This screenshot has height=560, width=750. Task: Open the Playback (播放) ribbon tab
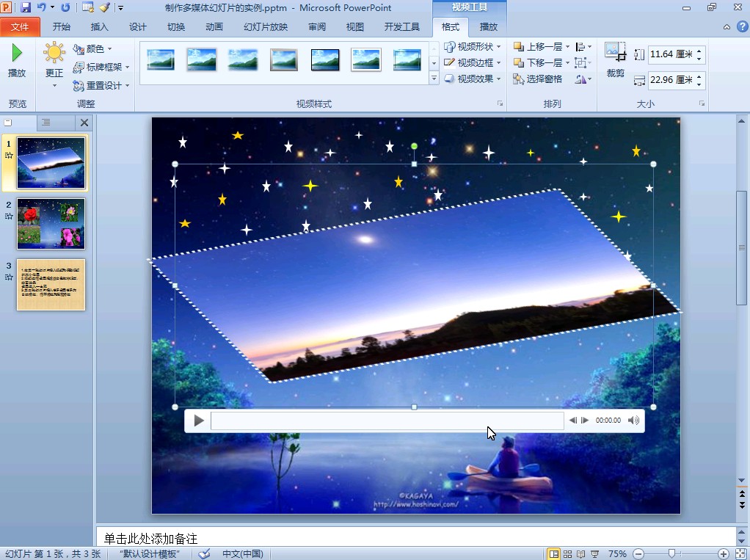coord(488,27)
